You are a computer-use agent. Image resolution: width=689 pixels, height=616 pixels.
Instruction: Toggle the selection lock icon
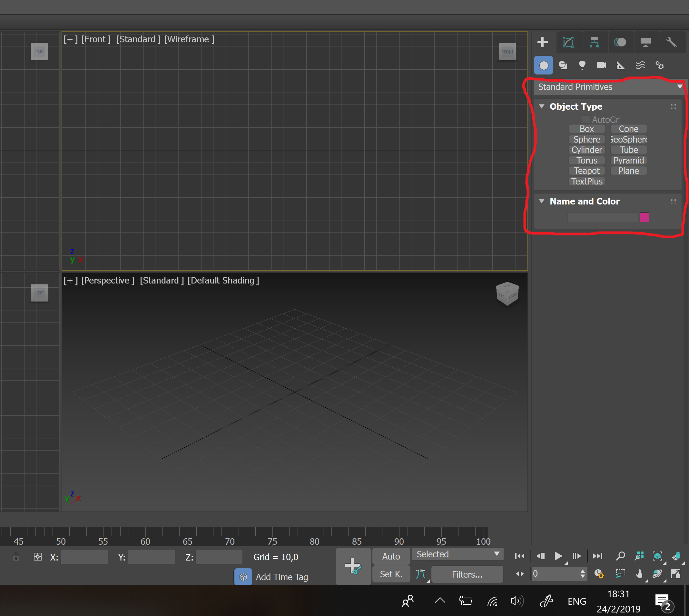click(x=16, y=557)
